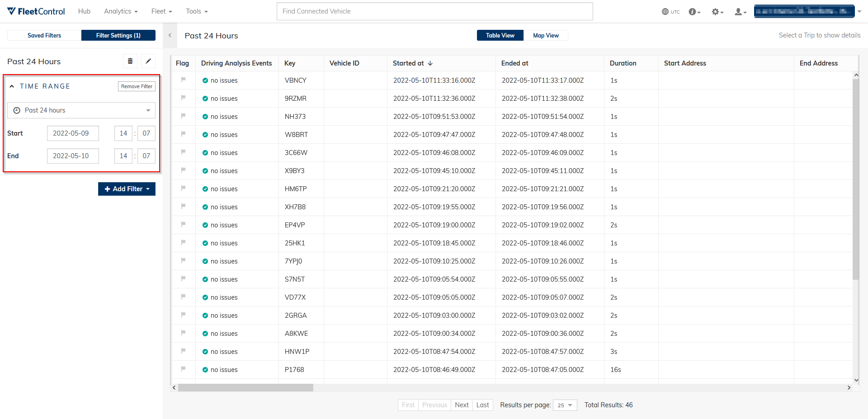The height and width of the screenshot is (419, 868).
Task: Flag the 2GRGA trip row
Action: pos(183,315)
